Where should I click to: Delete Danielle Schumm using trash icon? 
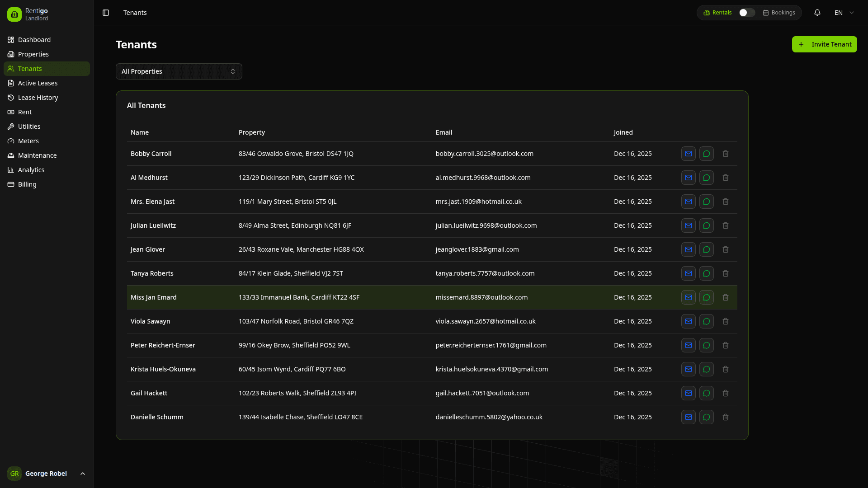725,417
